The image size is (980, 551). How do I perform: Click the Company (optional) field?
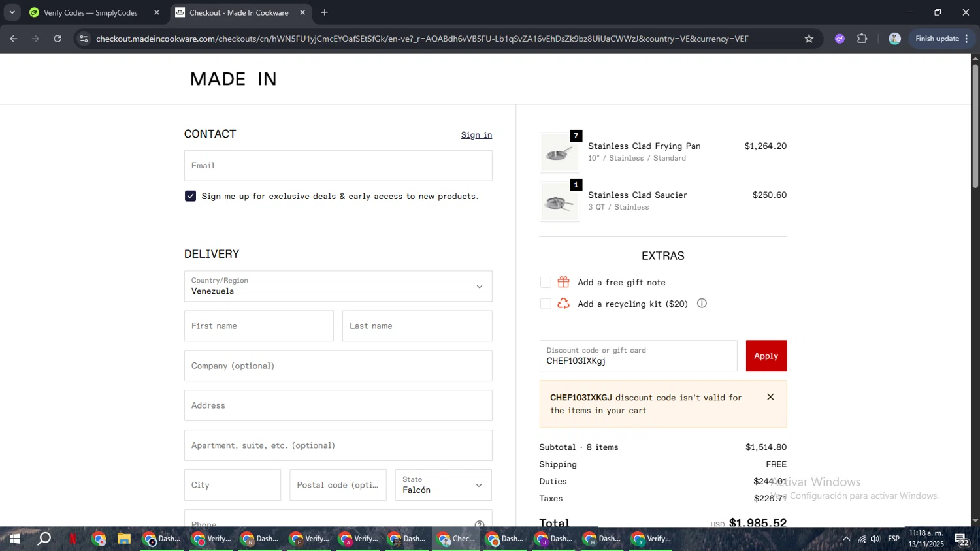(x=338, y=366)
